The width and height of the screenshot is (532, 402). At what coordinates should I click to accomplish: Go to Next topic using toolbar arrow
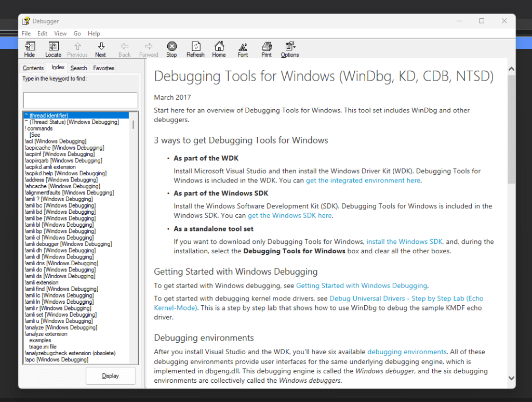tap(101, 49)
